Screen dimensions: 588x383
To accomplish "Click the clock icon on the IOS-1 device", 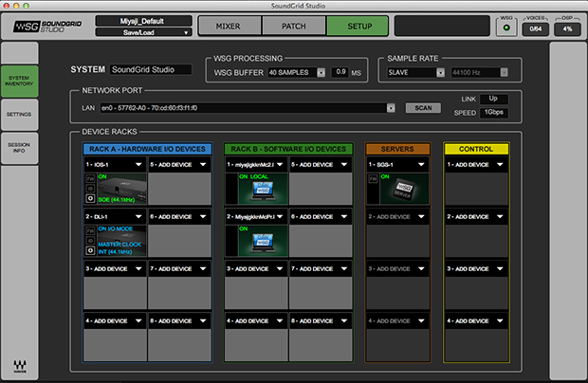I will [90, 199].
